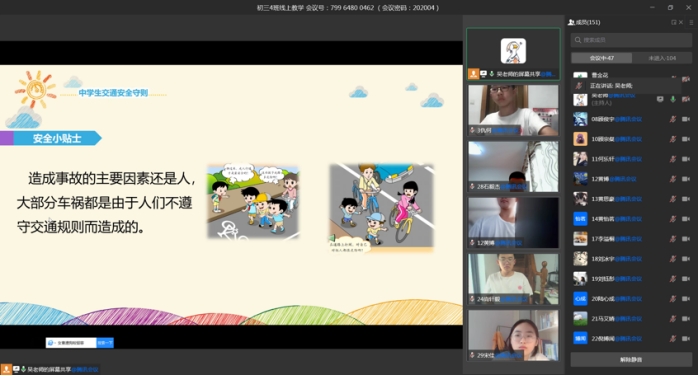Click the blue button in the slide's bottom search bar
This screenshot has width=698, height=376.
pyautogui.click(x=105, y=343)
